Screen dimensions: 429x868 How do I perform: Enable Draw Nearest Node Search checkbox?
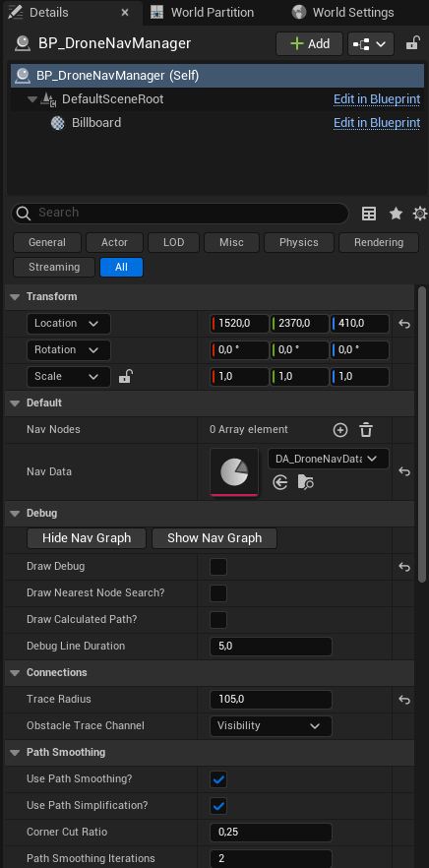tap(218, 593)
